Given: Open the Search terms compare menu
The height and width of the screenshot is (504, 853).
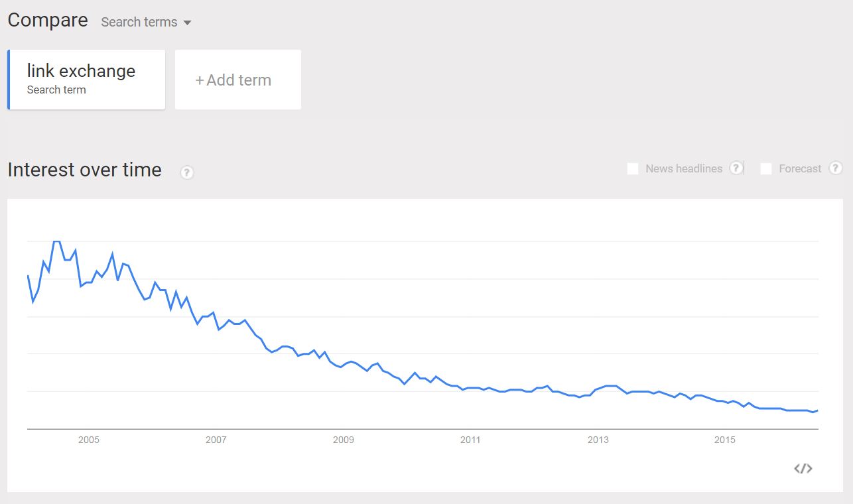Looking at the screenshot, I should tap(146, 22).
